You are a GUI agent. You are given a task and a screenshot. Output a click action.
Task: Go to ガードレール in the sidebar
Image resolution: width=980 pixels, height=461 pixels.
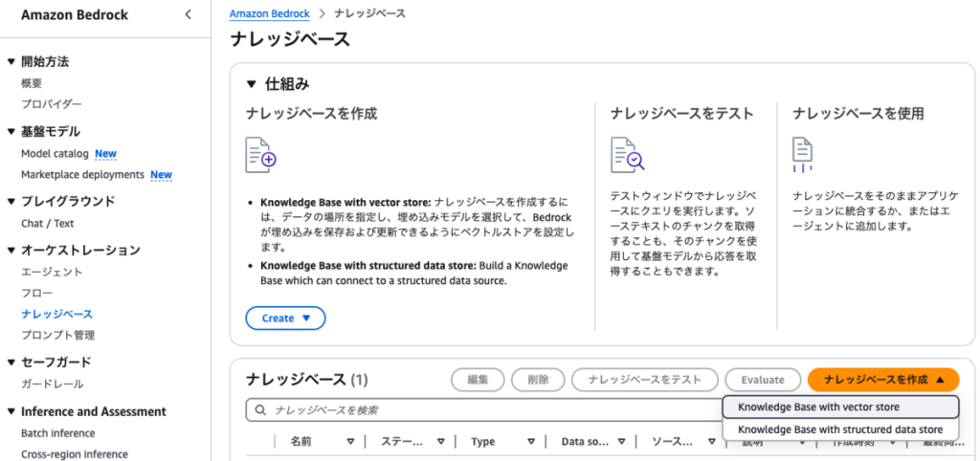pyautogui.click(x=52, y=384)
